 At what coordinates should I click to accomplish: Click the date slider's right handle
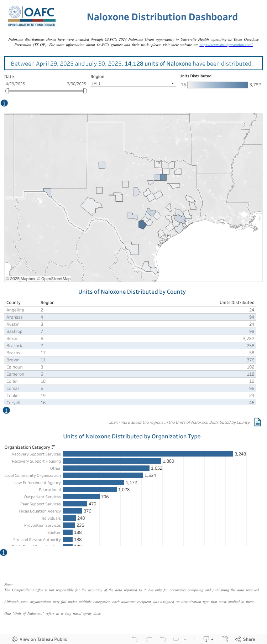point(85,91)
